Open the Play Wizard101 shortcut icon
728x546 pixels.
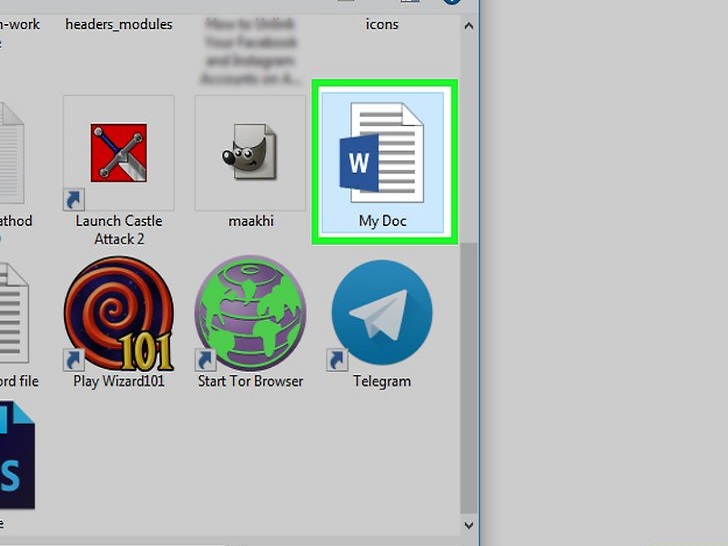click(119, 313)
